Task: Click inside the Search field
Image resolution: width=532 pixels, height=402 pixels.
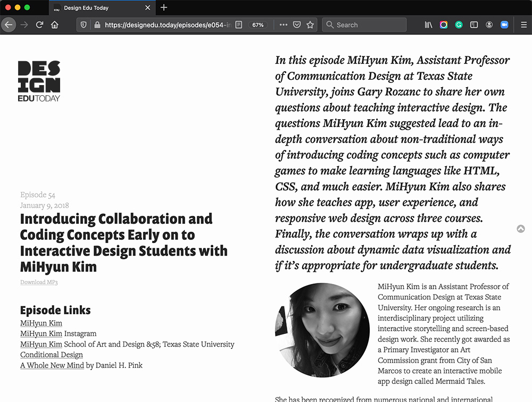Action: (368, 25)
